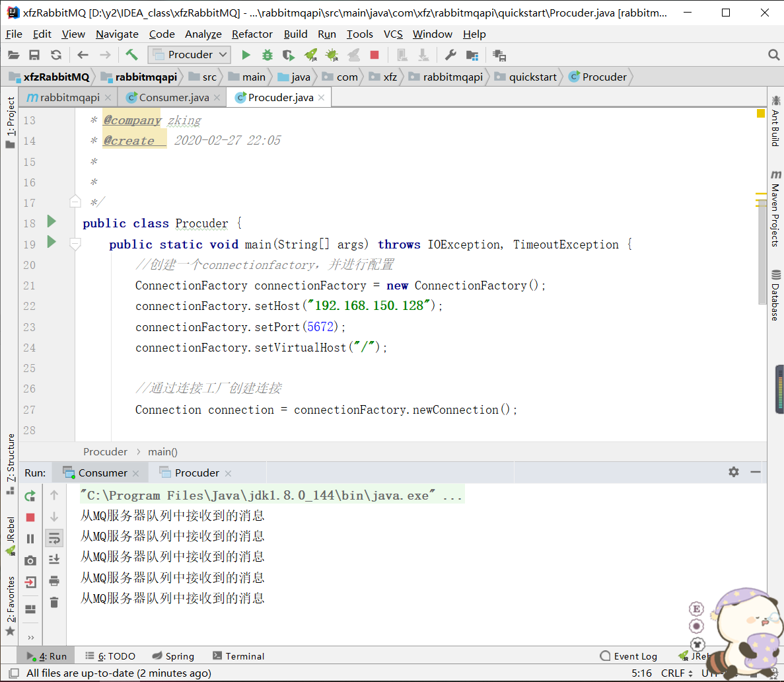The image size is (784, 682).
Task: Click main() in the editor breadcrumb
Action: pos(162,452)
